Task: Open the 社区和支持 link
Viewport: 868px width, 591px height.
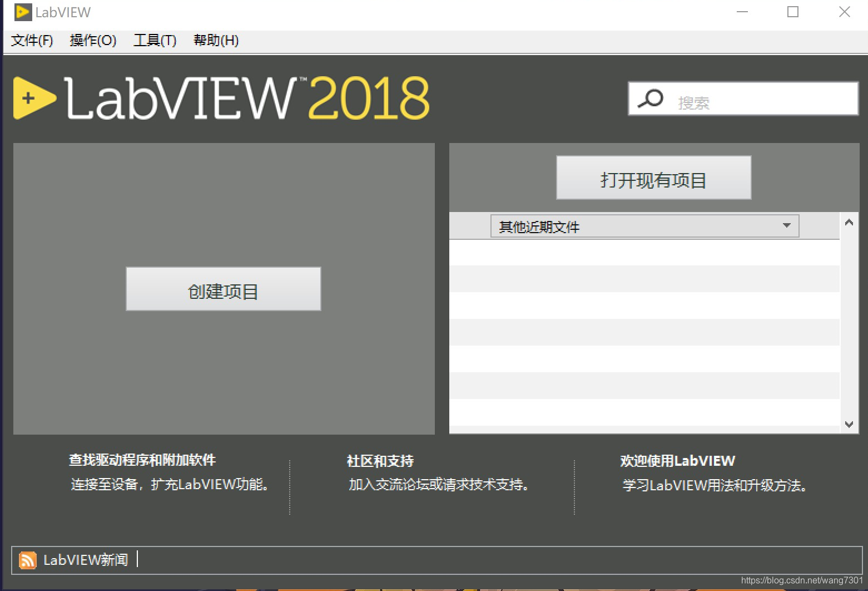Action: pos(380,461)
